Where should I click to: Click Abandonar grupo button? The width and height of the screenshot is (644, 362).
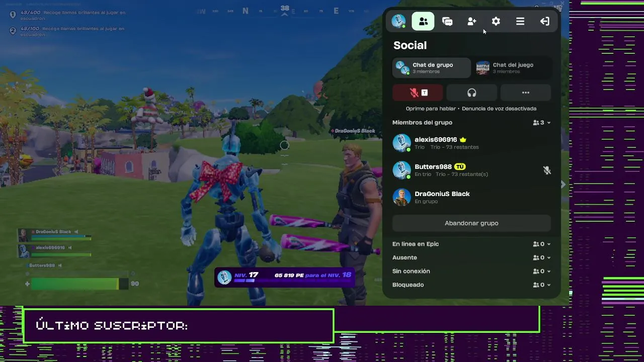[471, 223]
